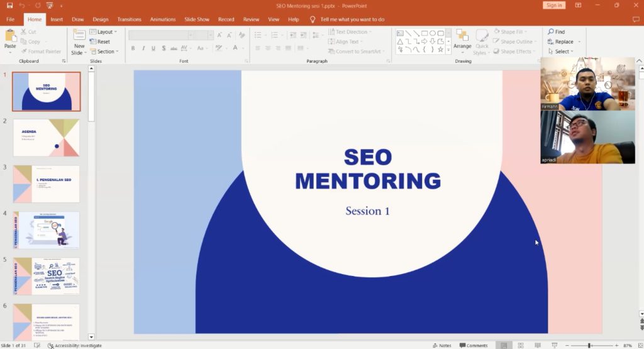This screenshot has width=644, height=349.
Task: Select the oval shape in shapes gallery
Action: click(433, 33)
